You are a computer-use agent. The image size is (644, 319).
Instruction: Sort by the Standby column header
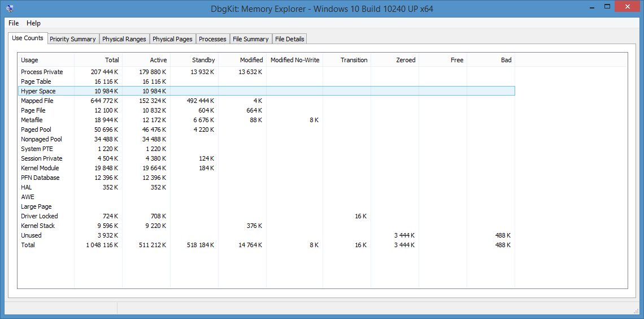pos(194,60)
